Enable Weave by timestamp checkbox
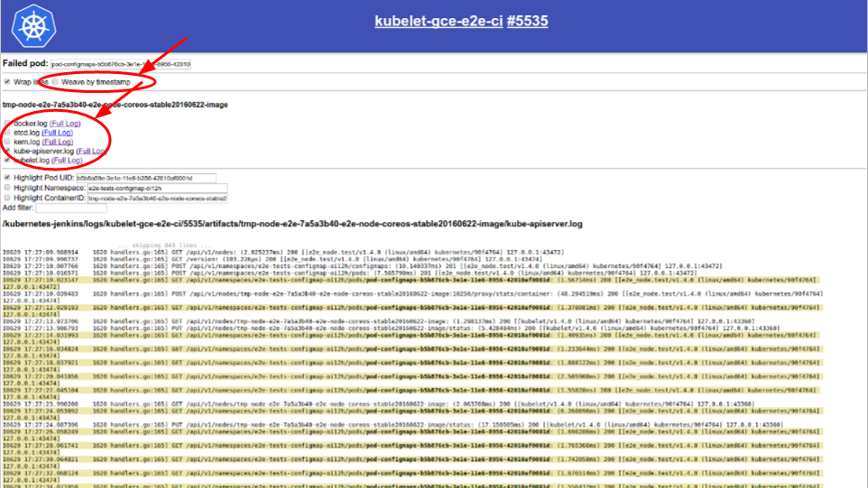This screenshot has height=488, width=868. click(55, 82)
